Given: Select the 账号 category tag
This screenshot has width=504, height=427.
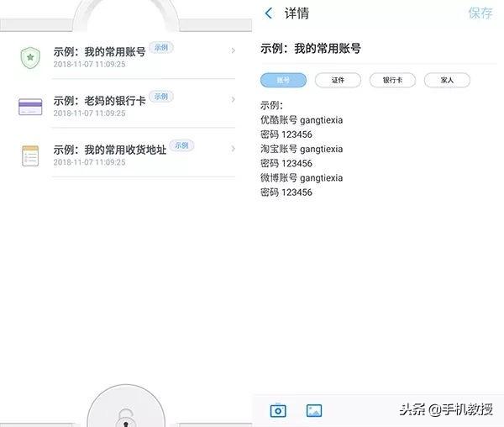Looking at the screenshot, I should point(283,80).
